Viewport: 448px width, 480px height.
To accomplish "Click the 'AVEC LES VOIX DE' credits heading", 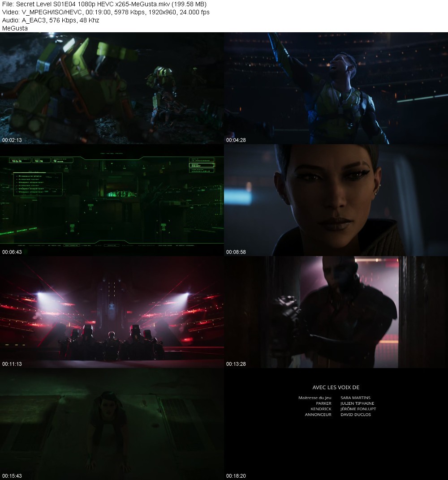I will tap(336, 387).
